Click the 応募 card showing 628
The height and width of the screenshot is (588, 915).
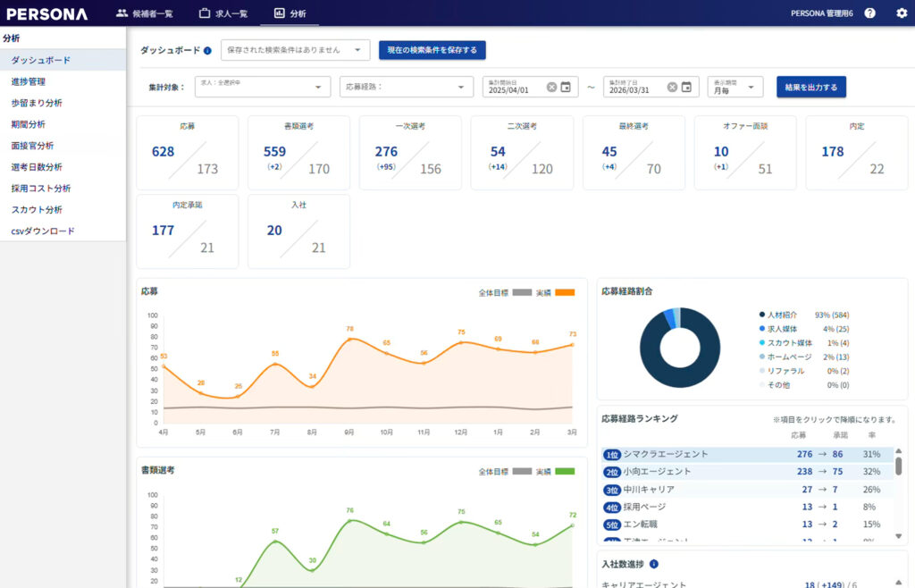pyautogui.click(x=188, y=153)
